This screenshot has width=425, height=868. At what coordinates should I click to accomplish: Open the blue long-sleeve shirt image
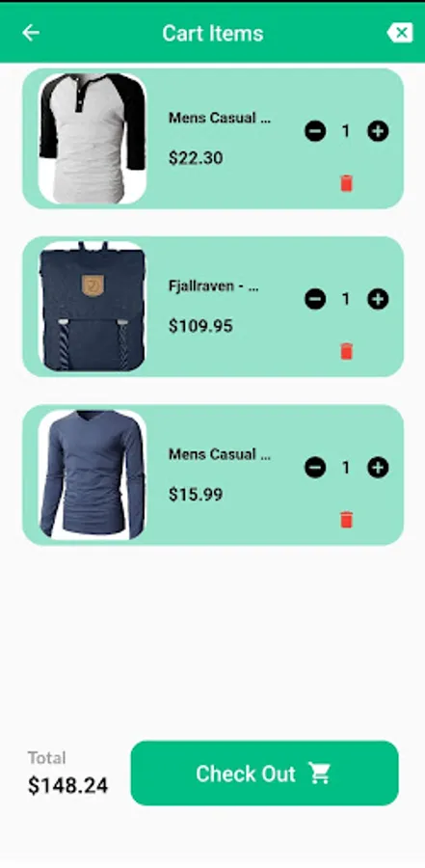93,475
